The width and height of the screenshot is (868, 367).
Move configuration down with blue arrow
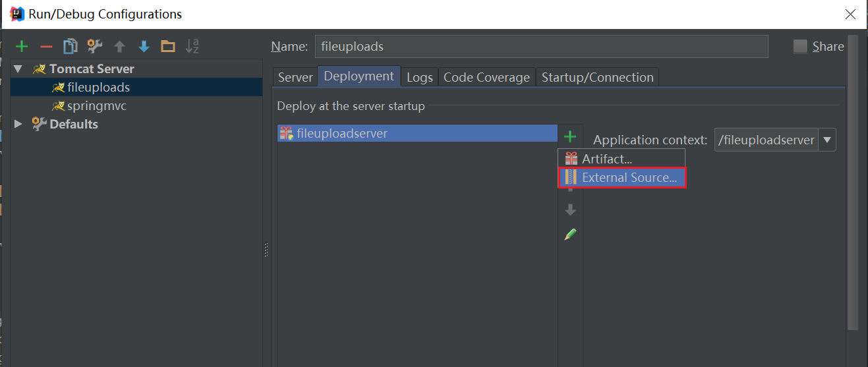tap(144, 47)
